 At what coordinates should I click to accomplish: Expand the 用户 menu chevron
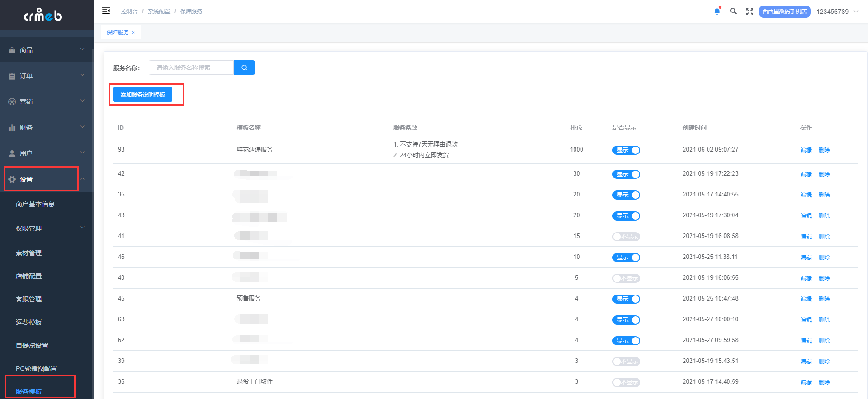point(82,153)
